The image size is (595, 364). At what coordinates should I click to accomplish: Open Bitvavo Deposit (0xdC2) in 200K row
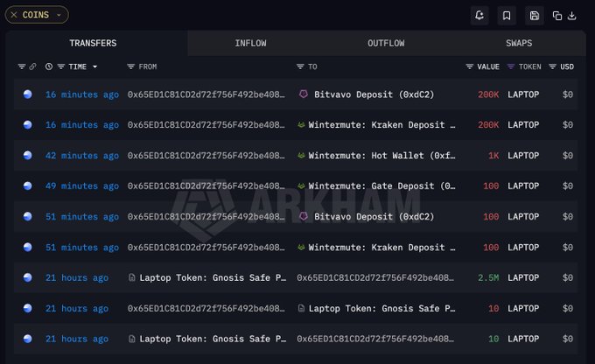374,94
